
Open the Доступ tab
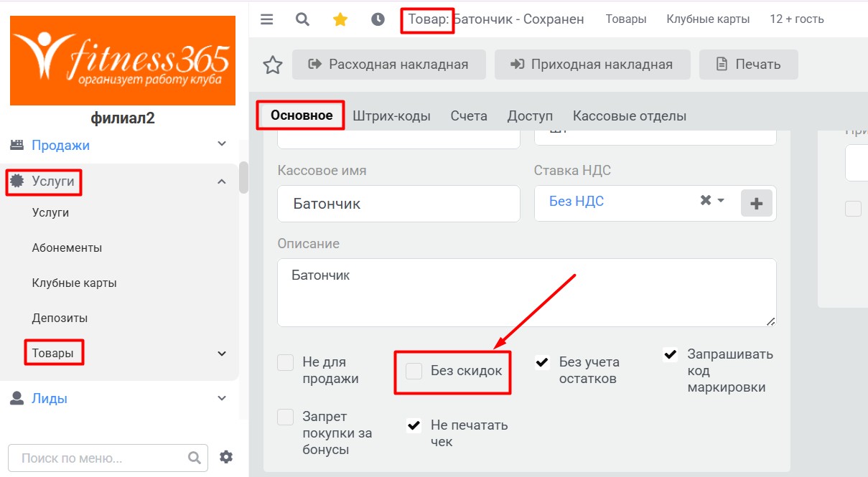pyautogui.click(x=530, y=116)
